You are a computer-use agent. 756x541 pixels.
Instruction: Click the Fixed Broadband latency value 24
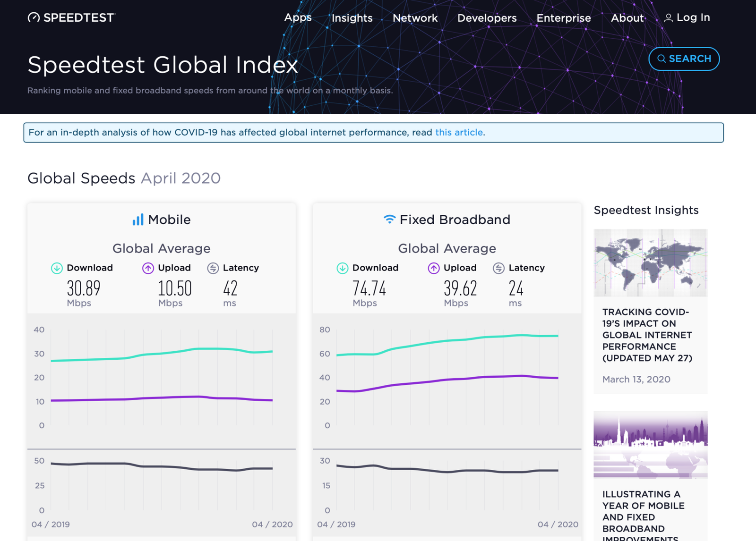pyautogui.click(x=516, y=288)
